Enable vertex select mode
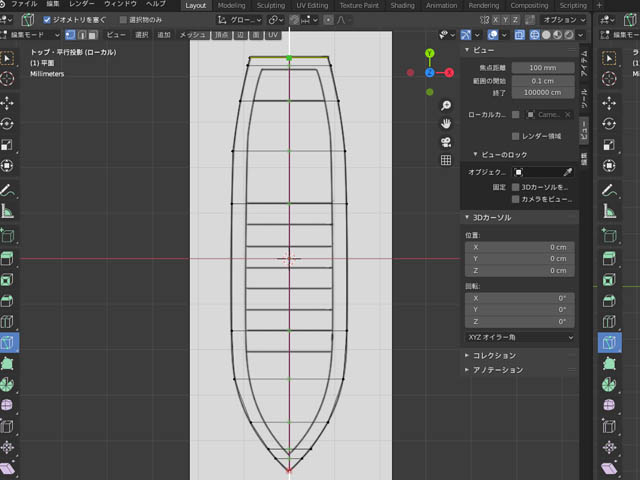The image size is (640, 480). [x=70, y=35]
